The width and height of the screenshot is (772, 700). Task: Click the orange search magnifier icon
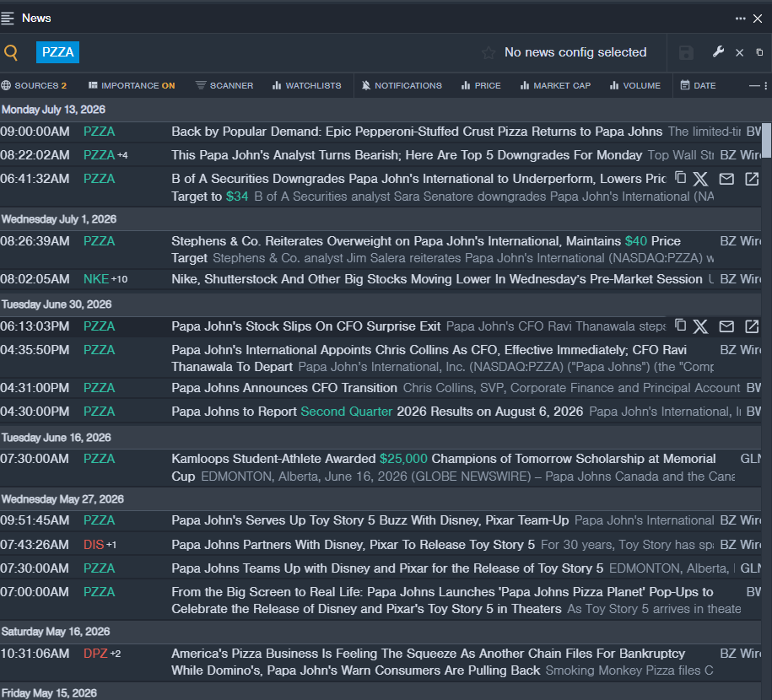pos(11,52)
